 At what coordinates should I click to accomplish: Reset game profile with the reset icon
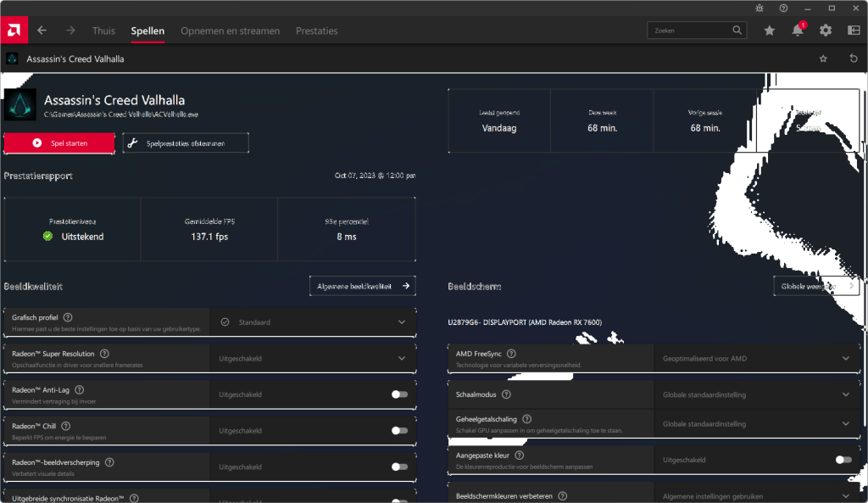[853, 59]
